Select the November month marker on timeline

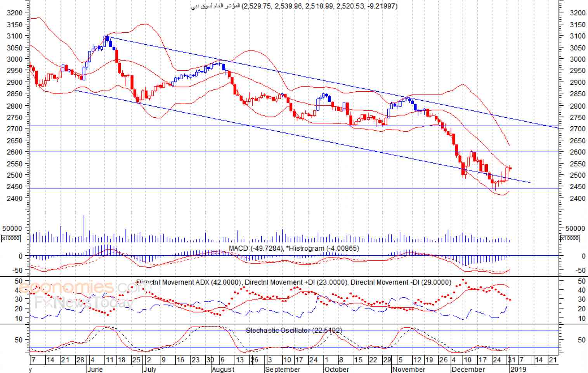click(x=409, y=369)
